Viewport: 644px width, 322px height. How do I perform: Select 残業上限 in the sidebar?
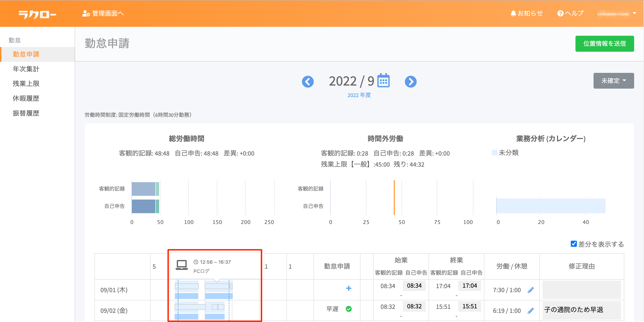point(26,84)
